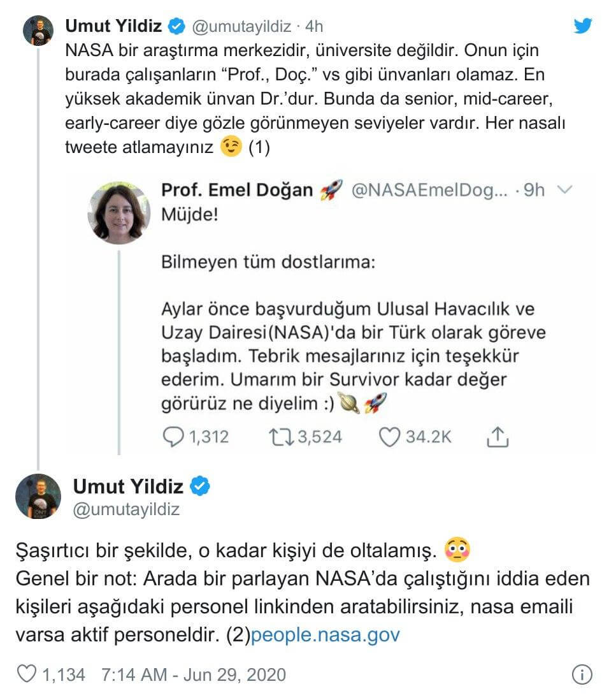609x700 pixels.
Task: Click the @umutayildiz handle in top tweet
Action: [242, 26]
